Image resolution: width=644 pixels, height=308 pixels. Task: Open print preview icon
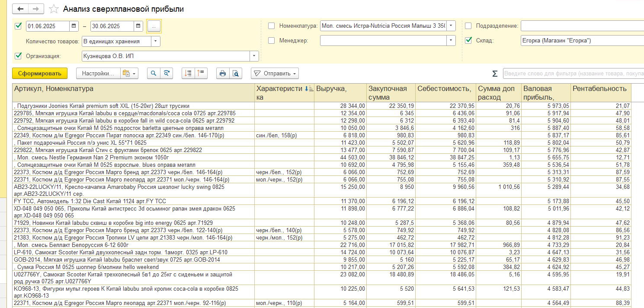235,74
